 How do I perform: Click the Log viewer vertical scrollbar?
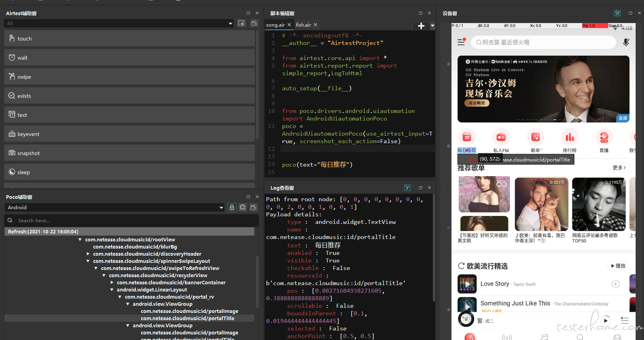click(433, 247)
